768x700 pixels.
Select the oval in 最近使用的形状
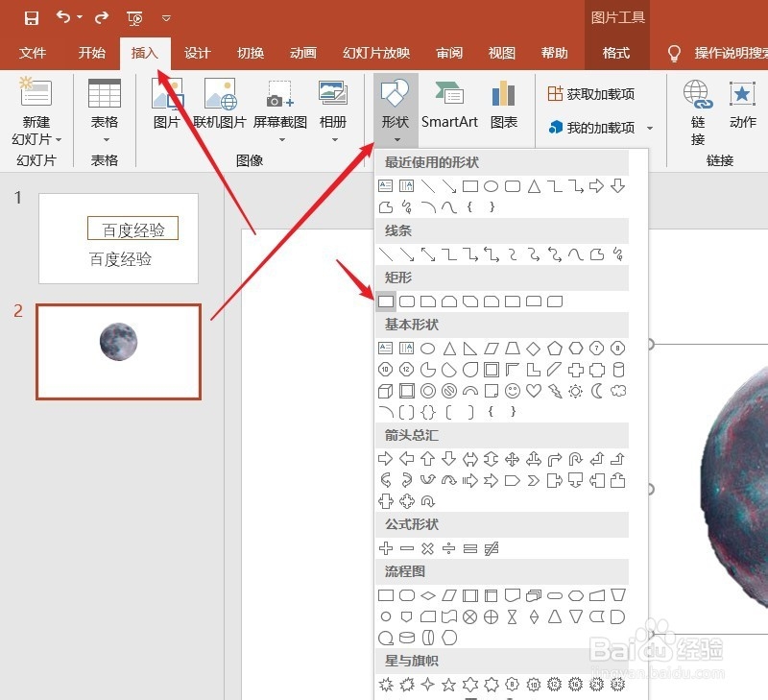(492, 186)
